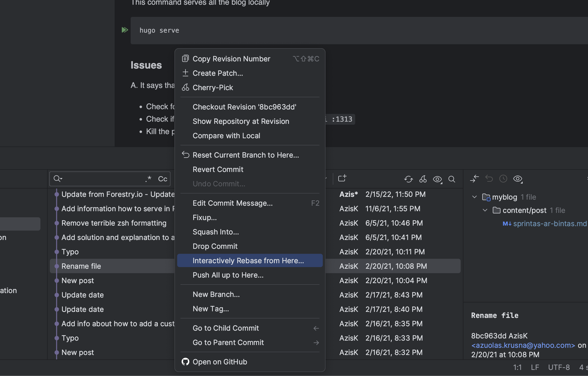Screen dimensions: 588x376
Task: Toggle match case with the Cc button
Action: [x=163, y=179]
